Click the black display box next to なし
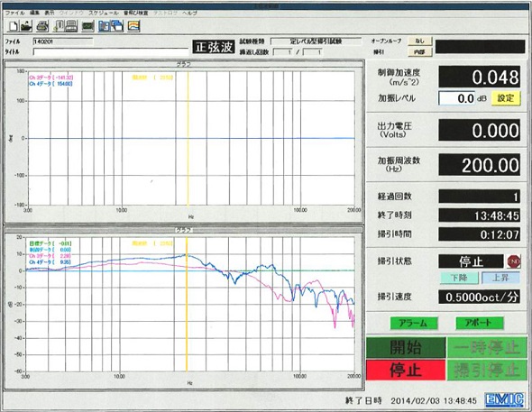This screenshot has height=412, width=532. point(480,47)
